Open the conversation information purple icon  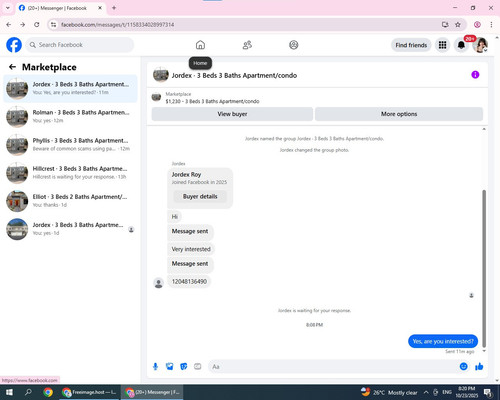(475, 75)
